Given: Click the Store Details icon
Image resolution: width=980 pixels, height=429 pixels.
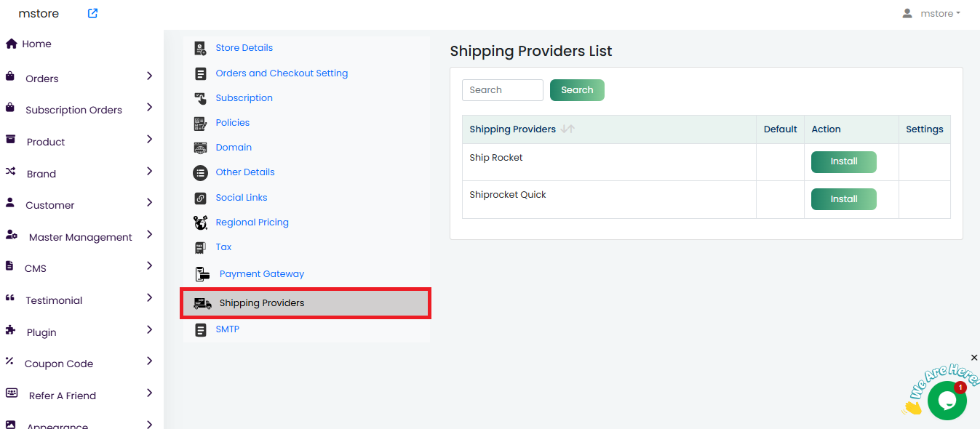Looking at the screenshot, I should point(200,48).
